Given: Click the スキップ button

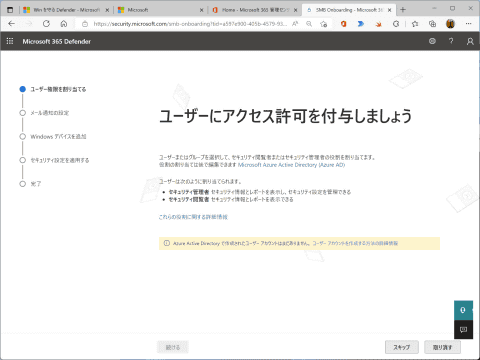Looking at the screenshot, I should (x=402, y=347).
